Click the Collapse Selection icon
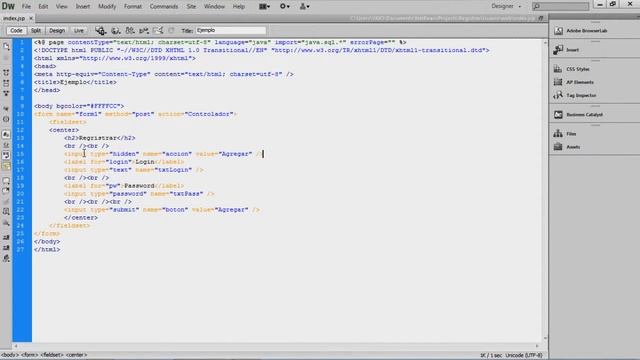This screenshot has width=640, height=360. 6,83
